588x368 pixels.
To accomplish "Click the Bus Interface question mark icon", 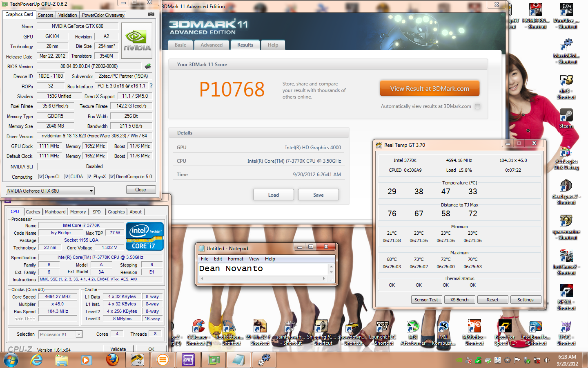I will (x=151, y=86).
